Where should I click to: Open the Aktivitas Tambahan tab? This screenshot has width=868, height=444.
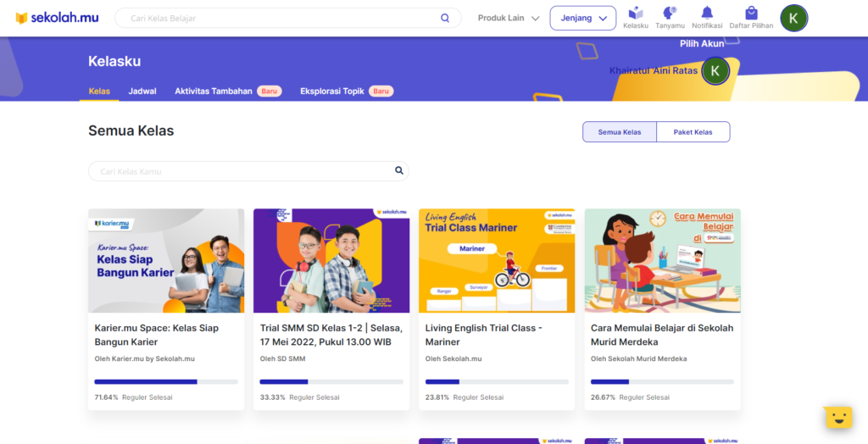click(x=214, y=92)
